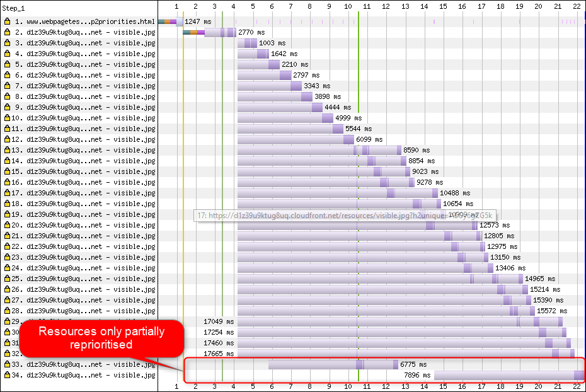The height and width of the screenshot is (392, 586).
Task: Click the Step_1 heading
Action: coord(13,8)
